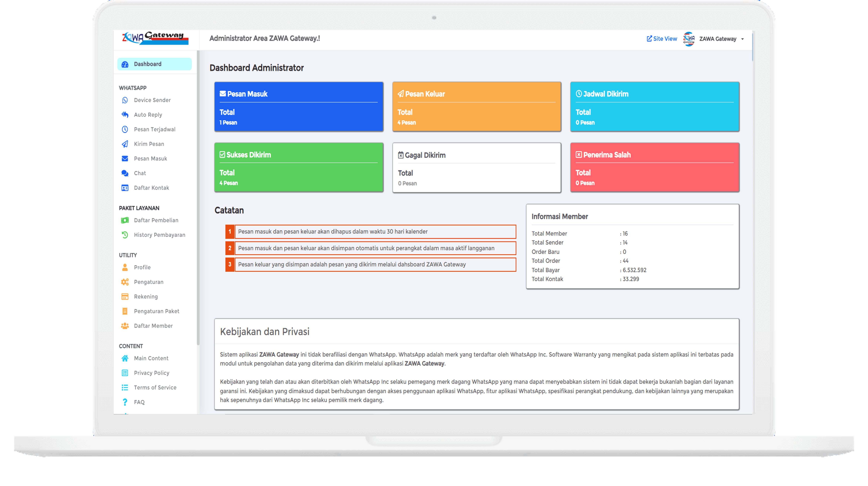Click the blue Pesan Masuk card

click(298, 107)
